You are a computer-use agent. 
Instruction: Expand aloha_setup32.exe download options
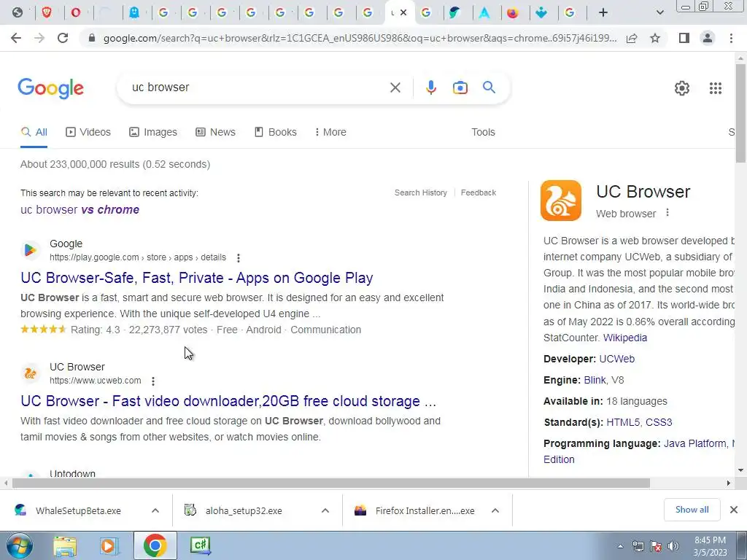click(x=325, y=510)
